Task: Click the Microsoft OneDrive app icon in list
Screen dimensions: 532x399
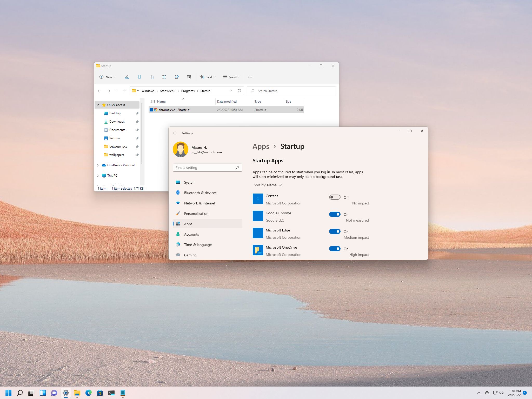Action: pos(258,250)
